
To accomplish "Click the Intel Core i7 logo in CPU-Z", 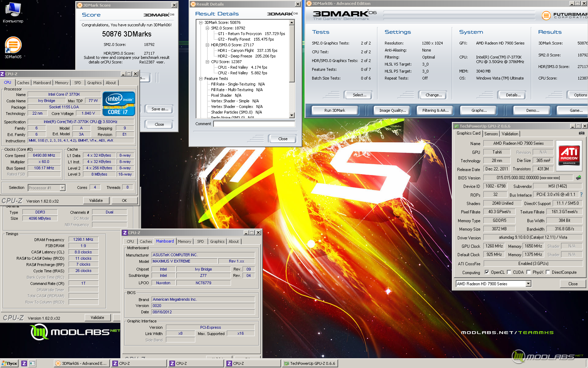I will pyautogui.click(x=119, y=104).
